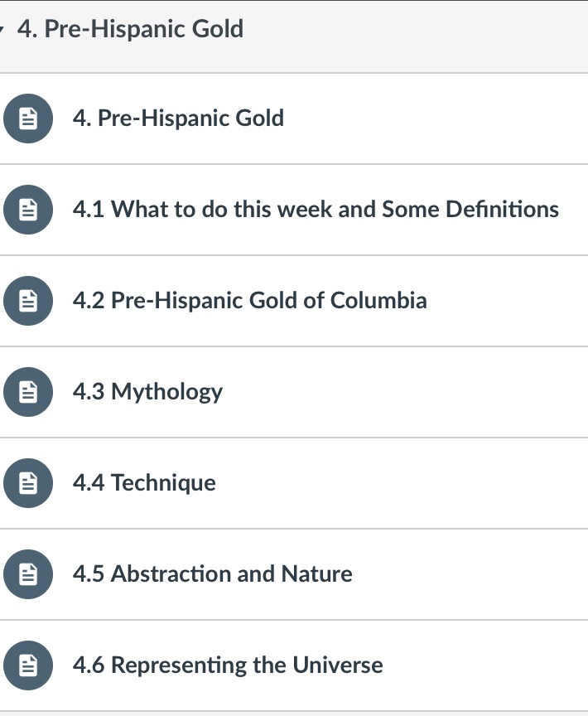This screenshot has height=716, width=588.
Task: Click page icon beside 4.1 What to do
Action: coord(27,210)
